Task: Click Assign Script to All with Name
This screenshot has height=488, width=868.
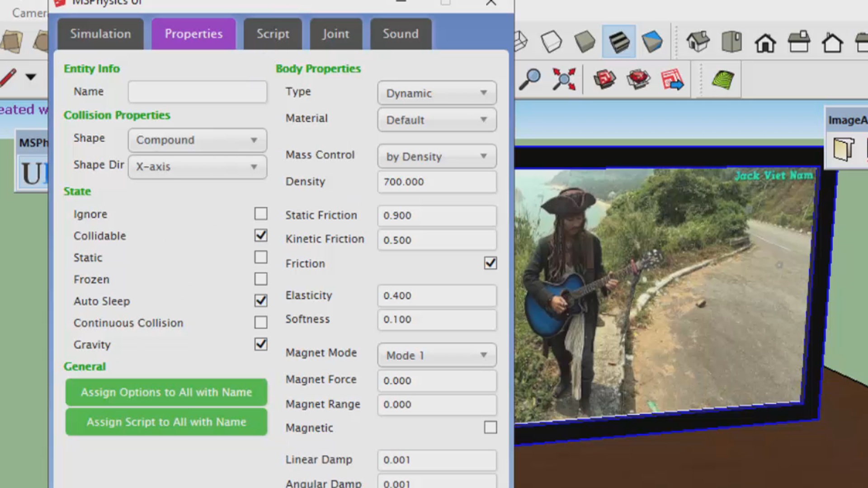Action: point(166,422)
